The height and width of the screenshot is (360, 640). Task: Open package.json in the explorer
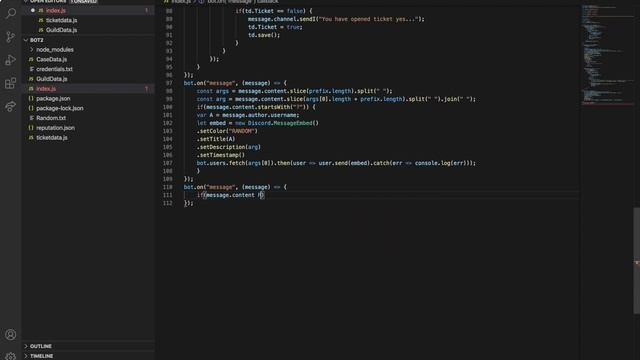(53, 98)
